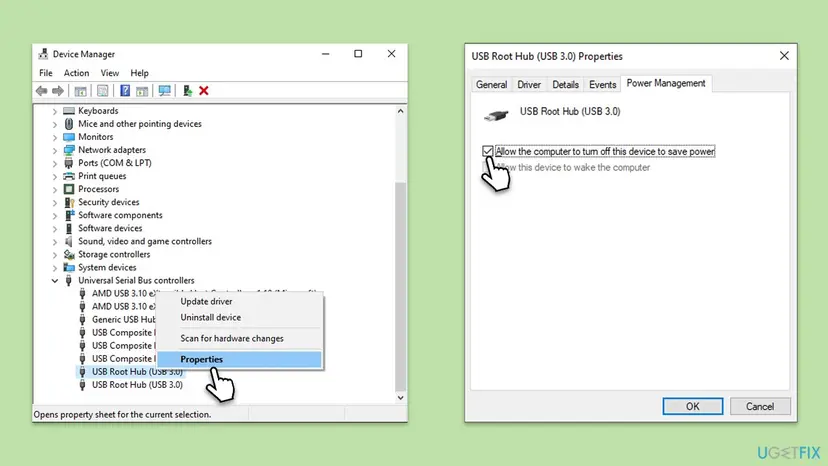
Task: Switch to the Driver tab
Action: (x=529, y=85)
